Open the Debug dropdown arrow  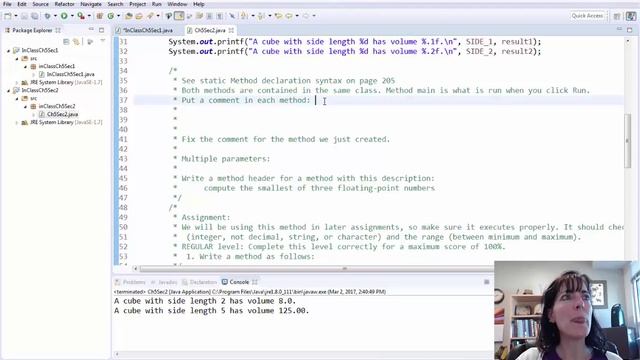(55, 16)
